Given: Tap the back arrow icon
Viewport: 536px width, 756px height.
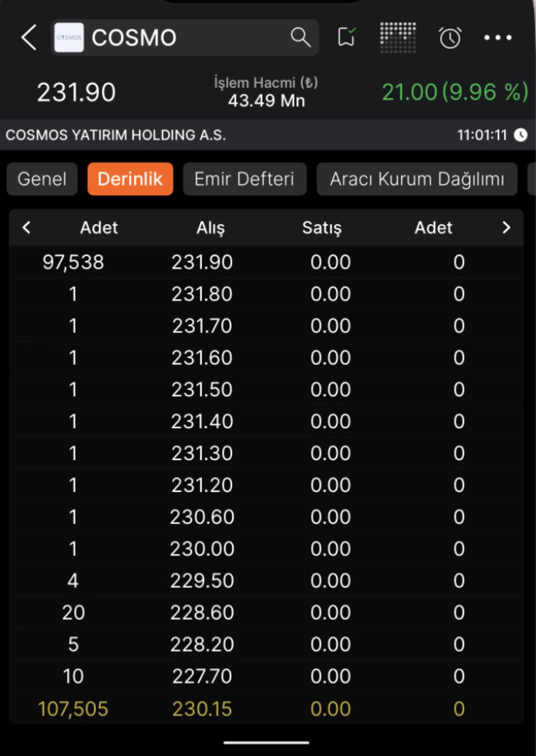Looking at the screenshot, I should tap(29, 38).
